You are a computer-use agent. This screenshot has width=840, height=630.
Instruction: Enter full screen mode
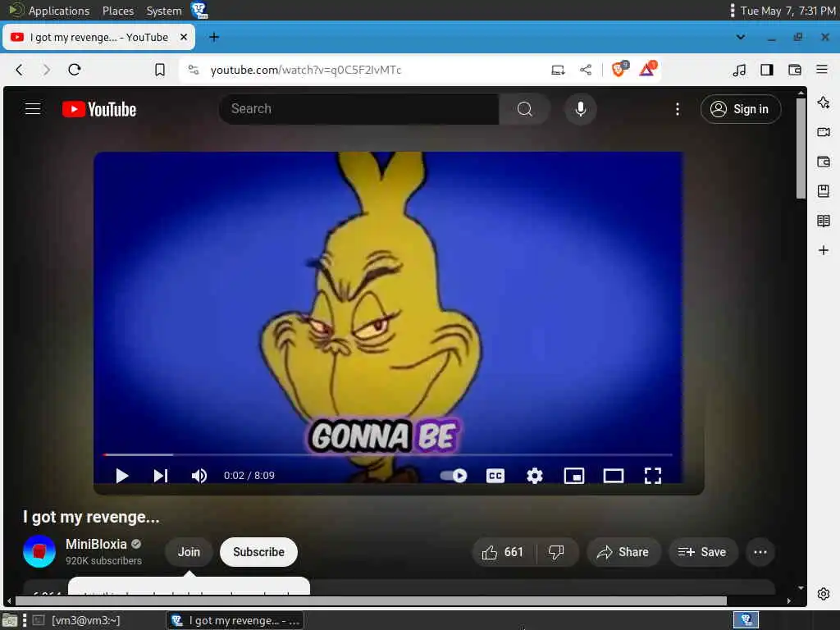coord(652,476)
